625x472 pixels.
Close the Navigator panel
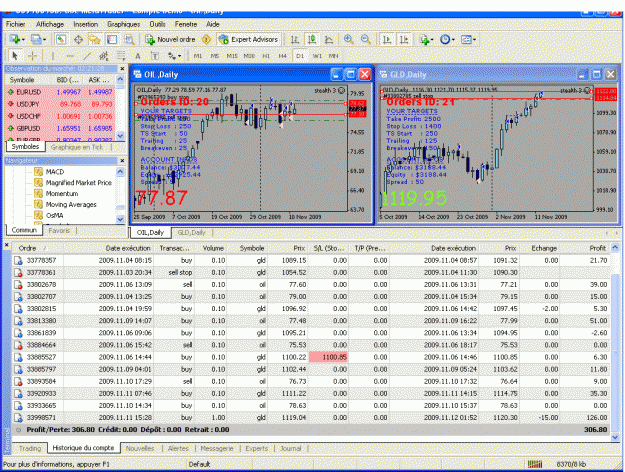coord(122,161)
